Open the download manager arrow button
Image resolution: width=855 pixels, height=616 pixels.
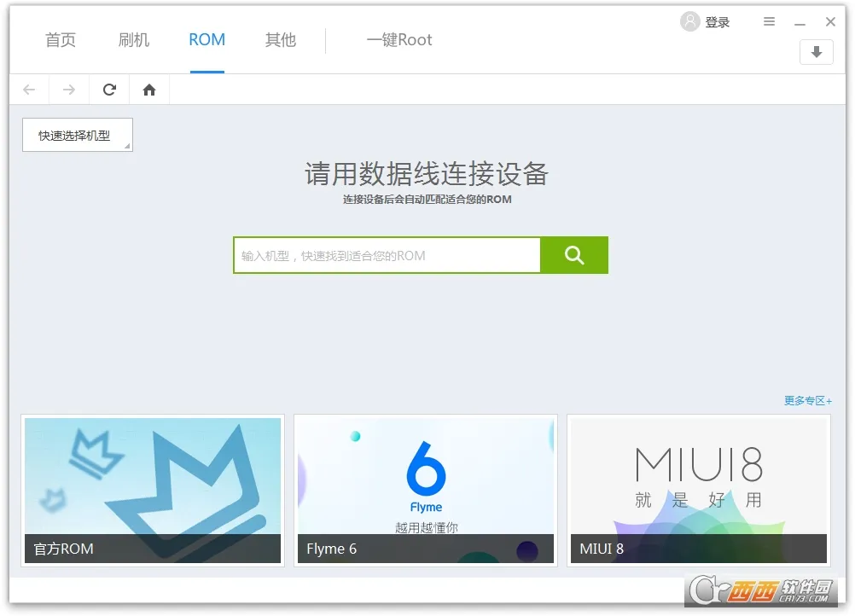(x=817, y=52)
